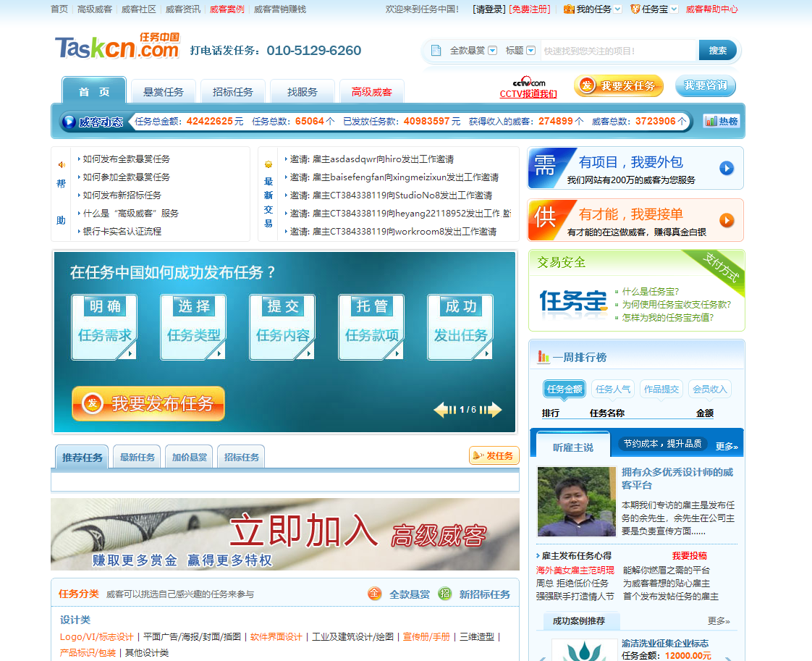Click 更多 in 听雇主说 header

coord(727,446)
